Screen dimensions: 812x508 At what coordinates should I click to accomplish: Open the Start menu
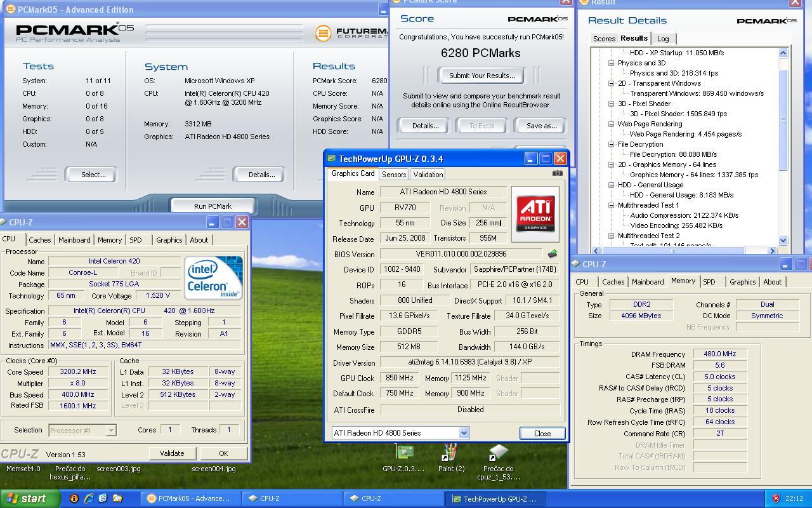(x=30, y=498)
